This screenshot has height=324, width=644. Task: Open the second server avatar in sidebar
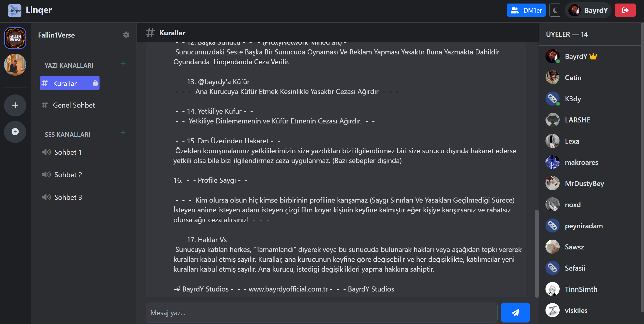pyautogui.click(x=15, y=65)
